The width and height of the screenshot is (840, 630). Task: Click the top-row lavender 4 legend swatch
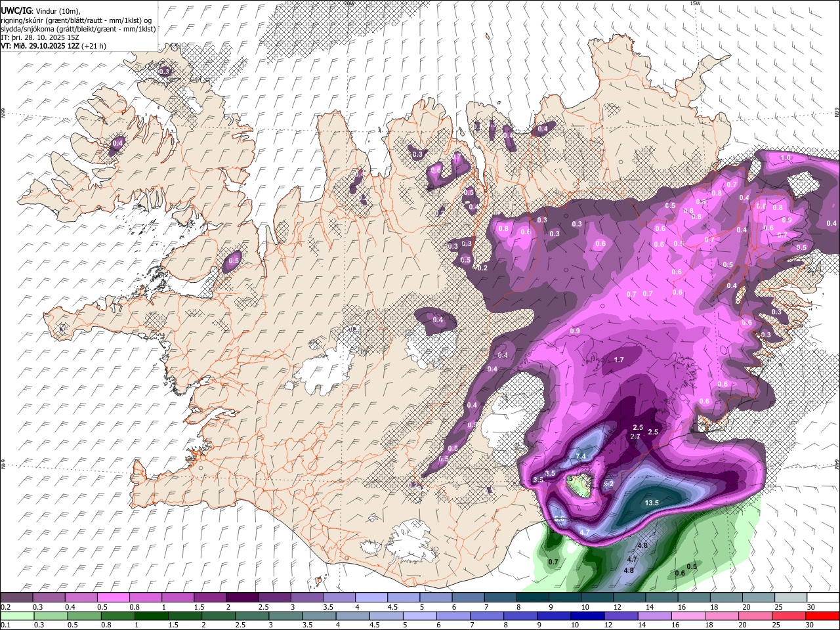[x=370, y=598]
